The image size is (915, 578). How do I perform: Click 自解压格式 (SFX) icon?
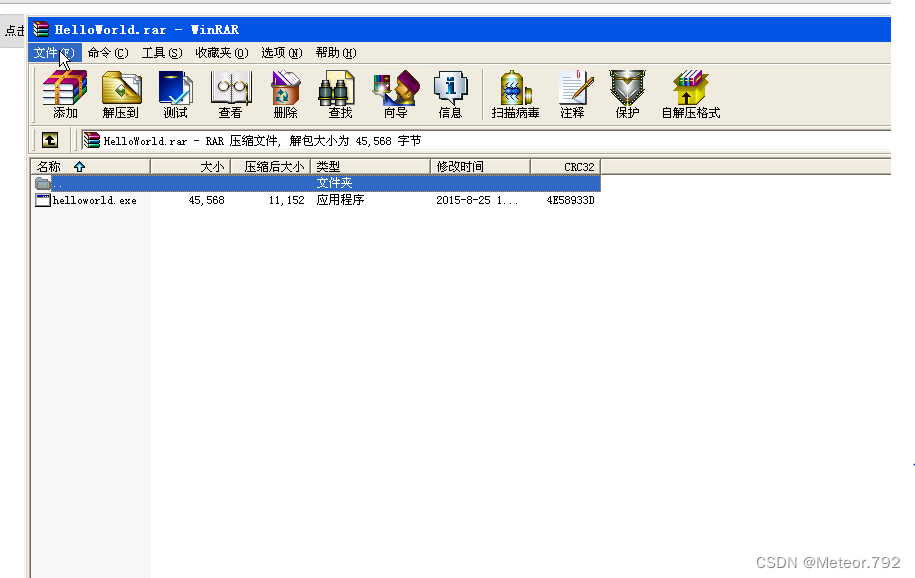click(690, 93)
